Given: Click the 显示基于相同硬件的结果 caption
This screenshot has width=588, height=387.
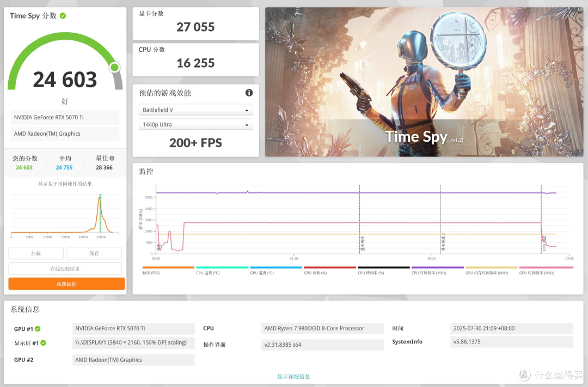Looking at the screenshot, I should (x=65, y=184).
